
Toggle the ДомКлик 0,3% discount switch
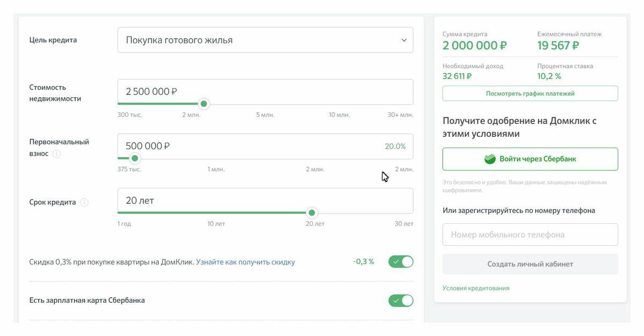[x=401, y=262]
